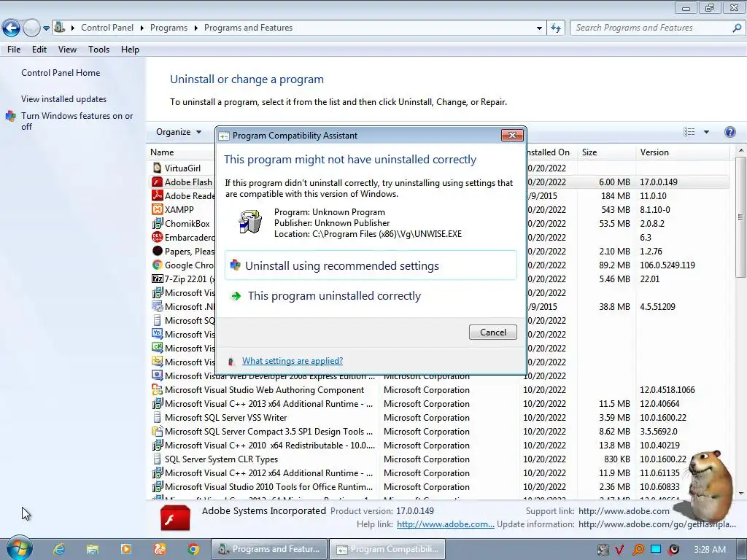Open Windows Explorer from taskbar
The width and height of the screenshot is (747, 560).
93,549
